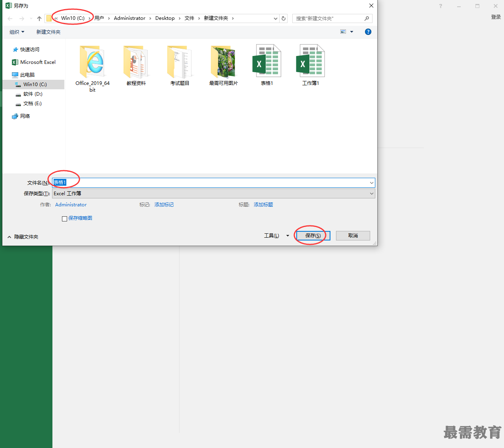Click 新建文件夹 in address breadcrumb
The height and width of the screenshot is (448, 504).
[x=216, y=18]
